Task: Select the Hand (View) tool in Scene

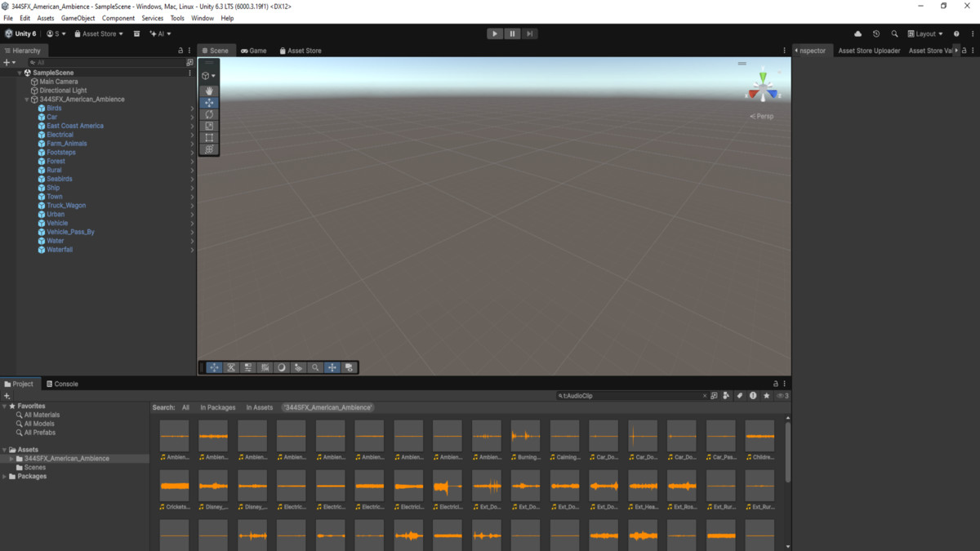Action: point(209,91)
